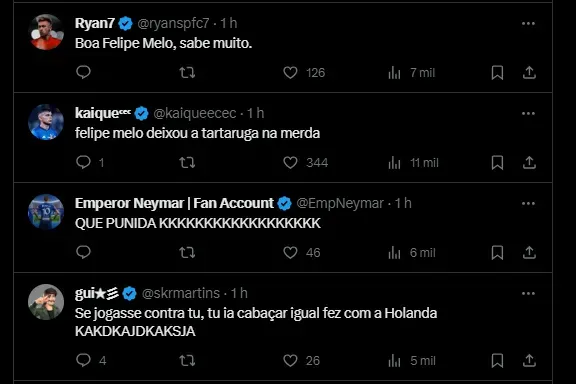Reply to Ryan7's tweet
The image size is (576, 384).
(x=83, y=72)
